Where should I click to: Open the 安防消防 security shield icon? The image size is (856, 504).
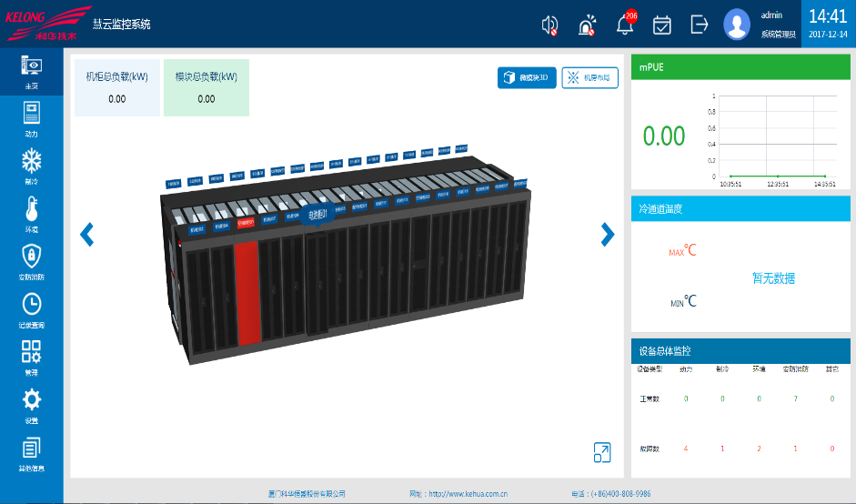coord(31,257)
